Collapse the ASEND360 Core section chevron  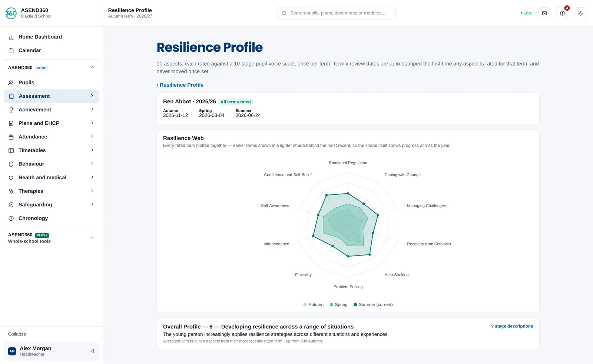click(x=92, y=67)
